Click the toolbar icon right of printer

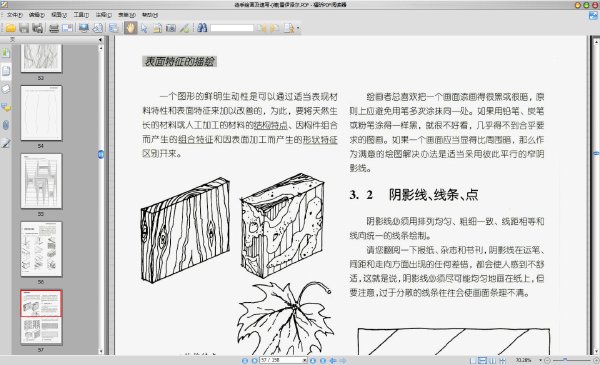click(67, 28)
